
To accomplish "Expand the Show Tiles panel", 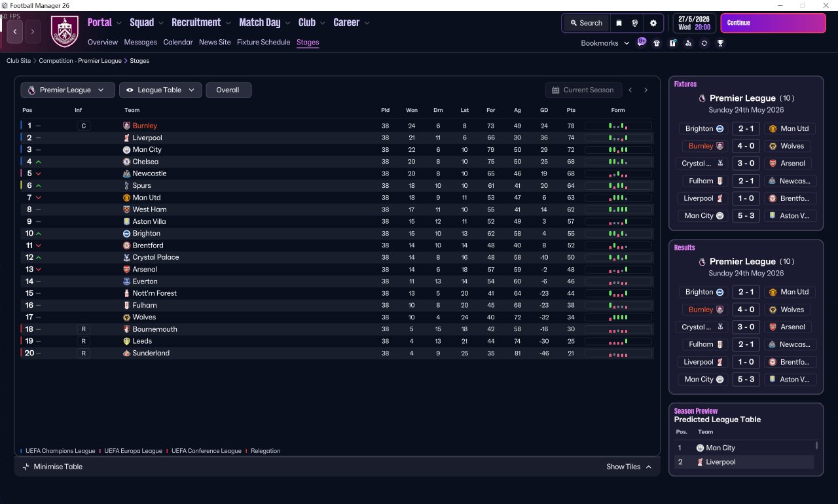I will pyautogui.click(x=629, y=467).
